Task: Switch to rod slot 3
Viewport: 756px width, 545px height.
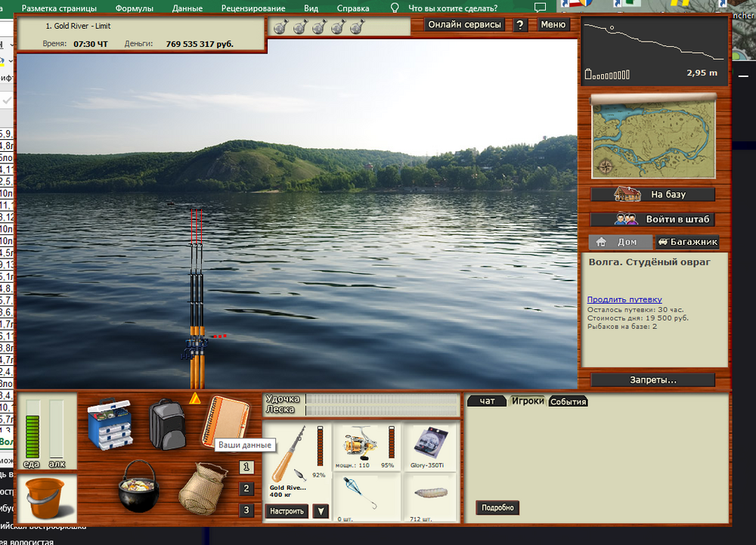Action: point(246,510)
